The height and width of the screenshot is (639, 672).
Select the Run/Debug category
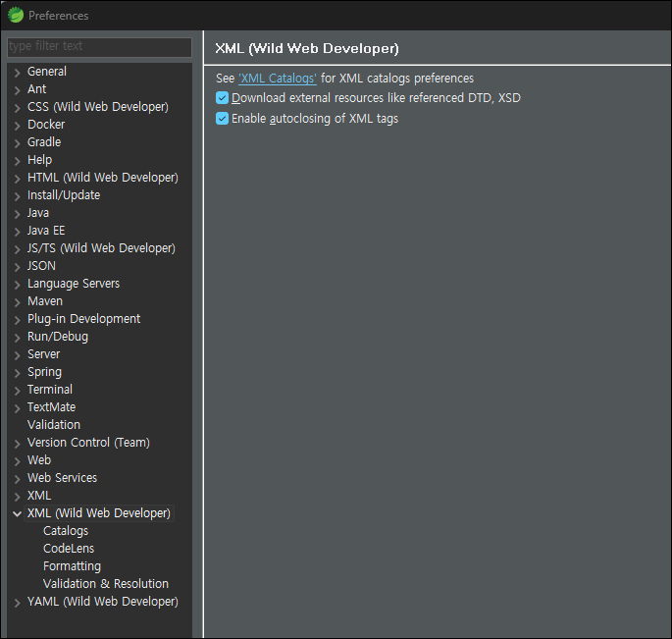[x=58, y=337]
